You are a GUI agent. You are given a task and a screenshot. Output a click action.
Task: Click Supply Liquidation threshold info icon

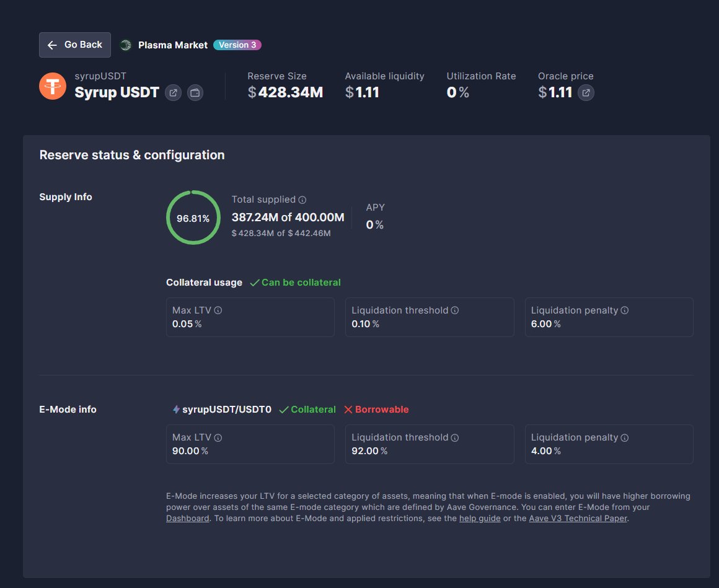tap(455, 310)
